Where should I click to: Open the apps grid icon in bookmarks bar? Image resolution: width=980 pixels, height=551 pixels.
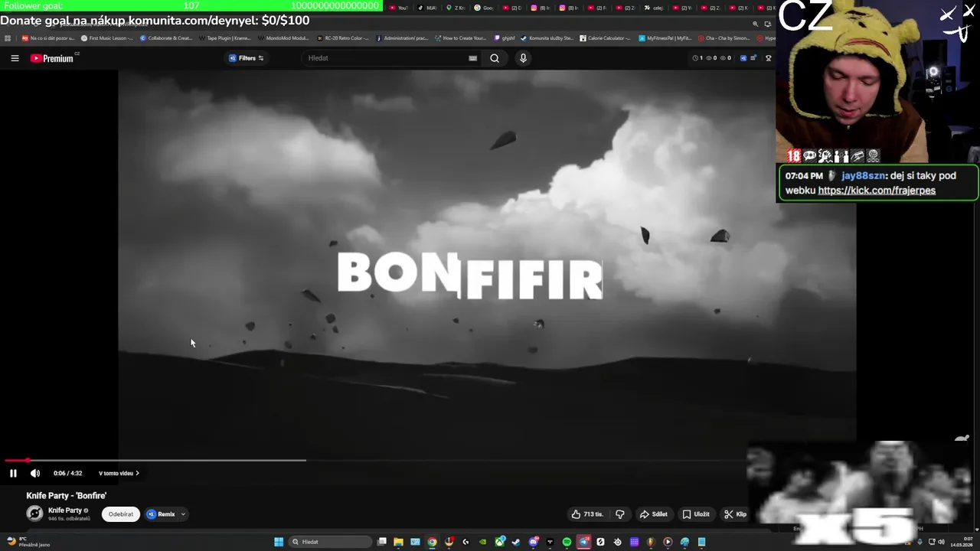(7, 37)
